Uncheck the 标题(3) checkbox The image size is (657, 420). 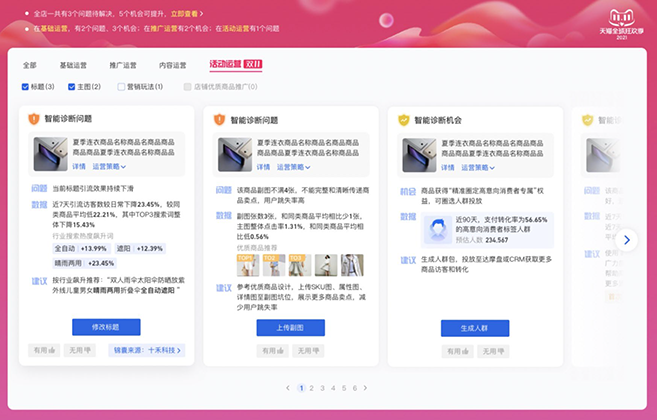[26, 87]
